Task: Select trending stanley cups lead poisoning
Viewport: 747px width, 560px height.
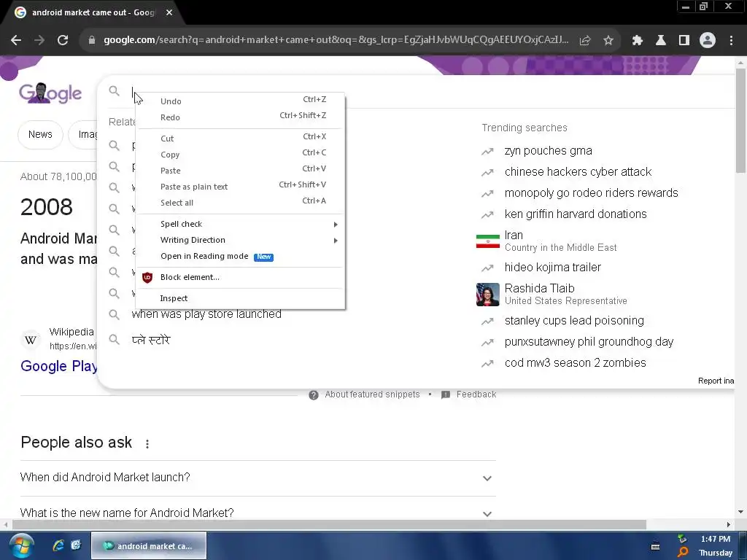Action: point(574,321)
